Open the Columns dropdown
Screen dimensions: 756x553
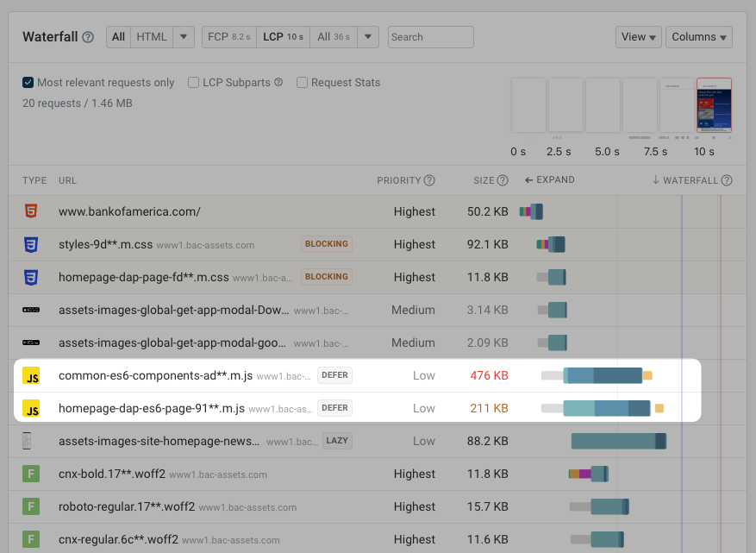click(x=698, y=37)
